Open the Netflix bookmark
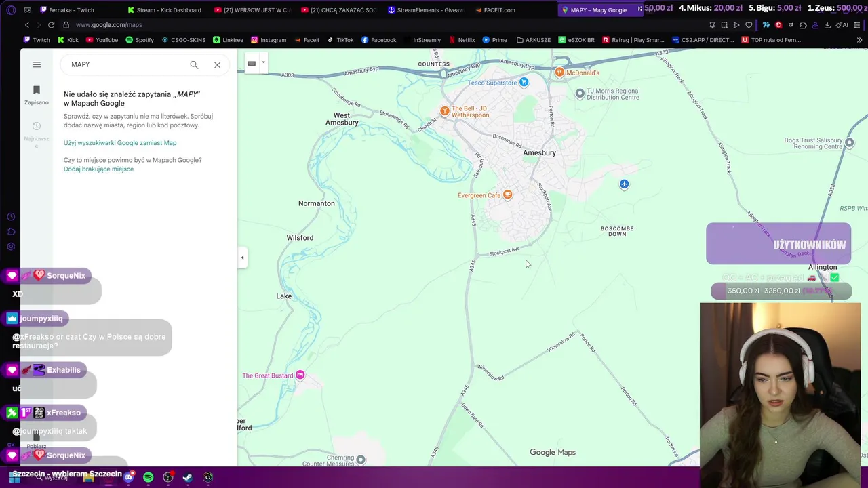868x488 pixels. (462, 40)
